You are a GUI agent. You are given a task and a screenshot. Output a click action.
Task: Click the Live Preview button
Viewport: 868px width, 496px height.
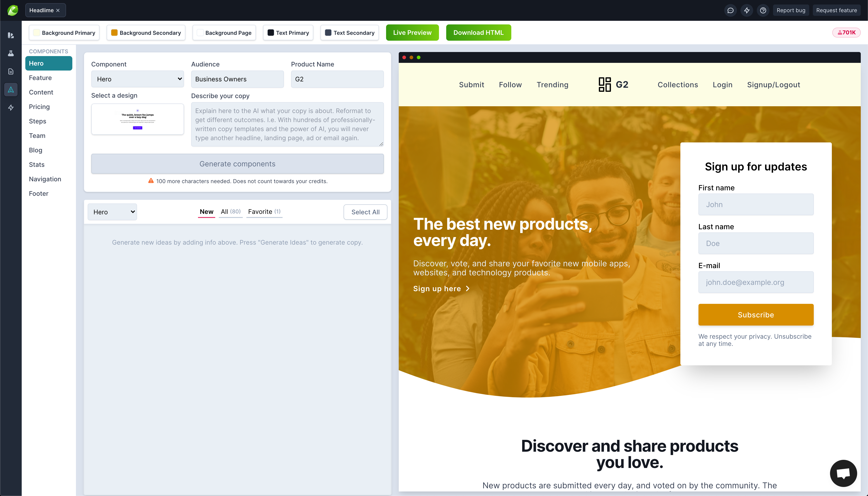412,33
